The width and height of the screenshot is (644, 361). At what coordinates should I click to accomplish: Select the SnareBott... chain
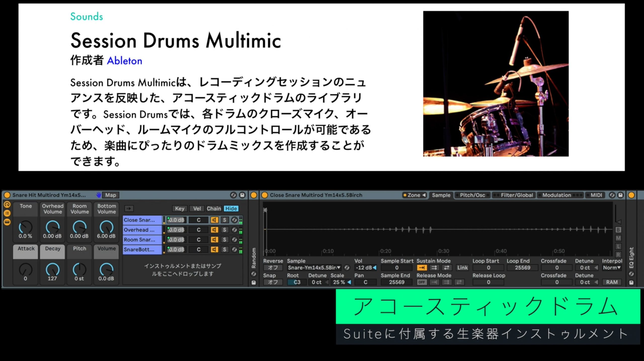point(142,250)
